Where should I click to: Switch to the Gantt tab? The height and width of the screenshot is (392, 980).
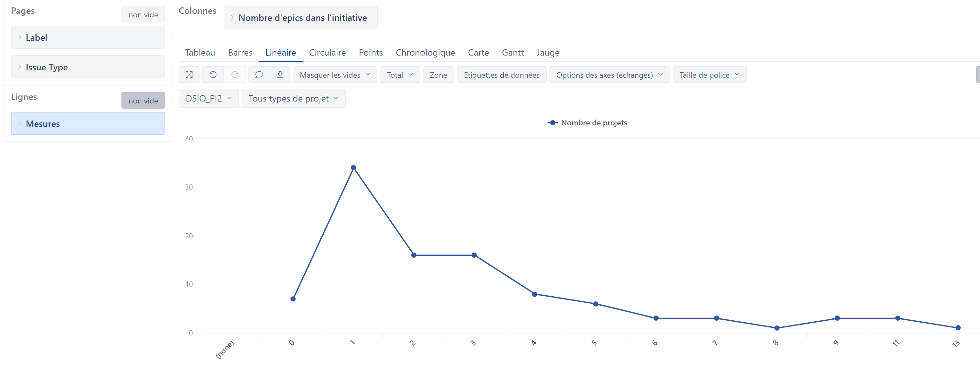click(513, 52)
